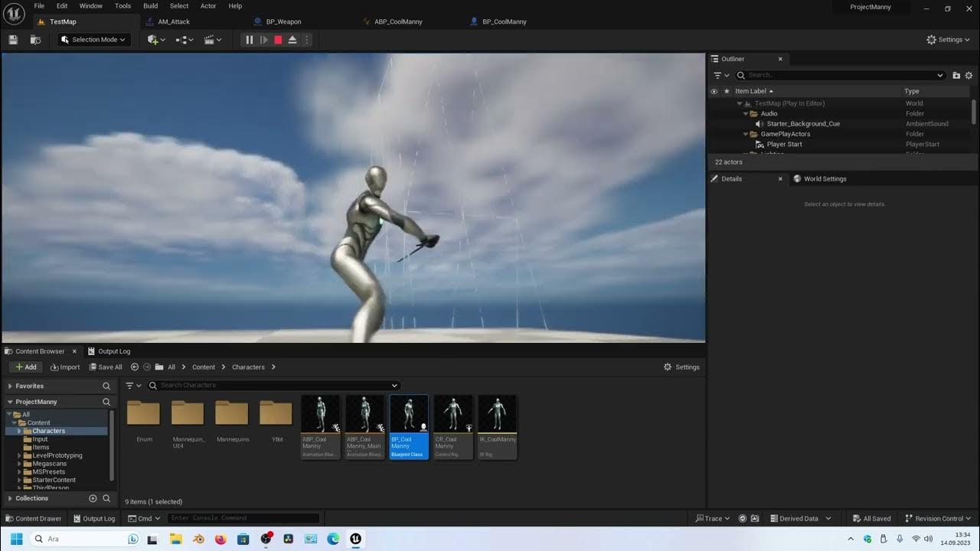This screenshot has height=551, width=980.
Task: Open the cinematics clapperboard menu
Action: tap(213, 40)
